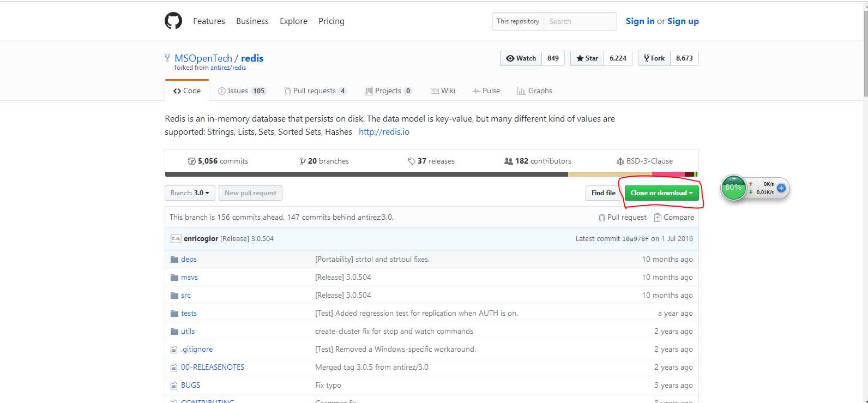
Task: Click the repository Search input field
Action: tap(580, 21)
